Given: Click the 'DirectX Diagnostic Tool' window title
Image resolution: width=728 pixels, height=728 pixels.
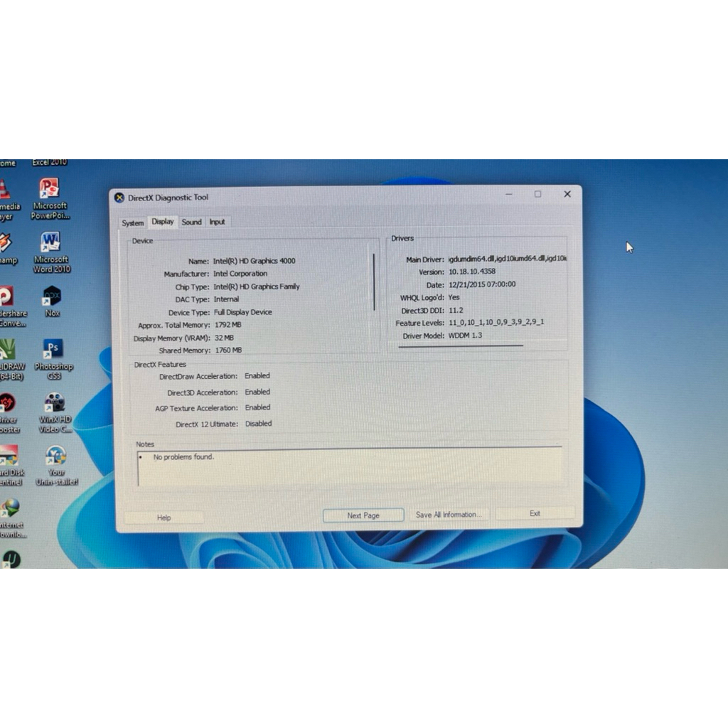Looking at the screenshot, I should point(168,198).
